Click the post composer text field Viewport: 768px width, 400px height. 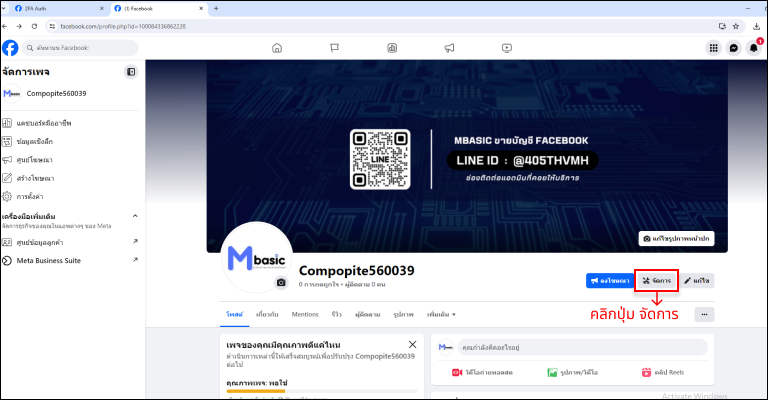pyautogui.click(x=583, y=347)
